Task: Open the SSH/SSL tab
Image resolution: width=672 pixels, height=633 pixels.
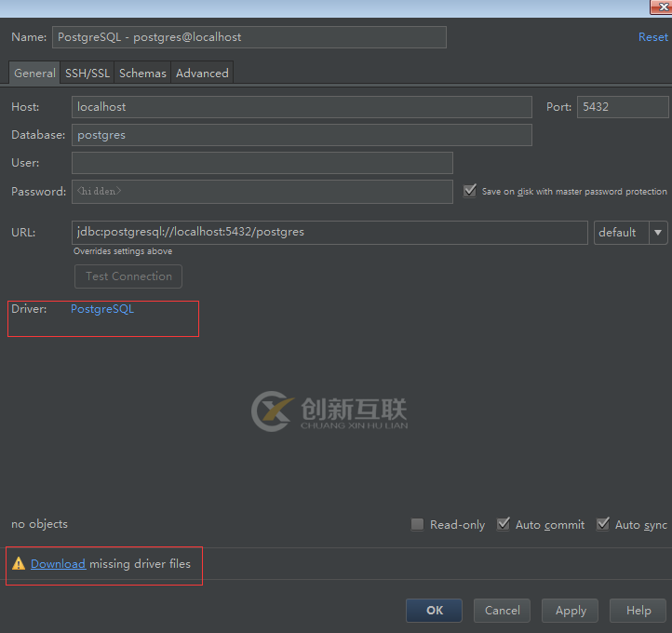Action: 87,74
